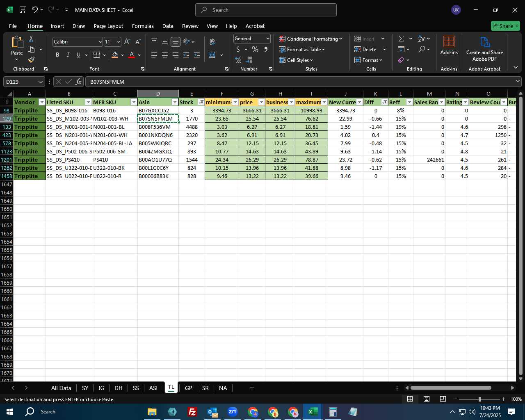525x420 pixels.
Task: Click Format as Table button
Action: tap(302, 49)
